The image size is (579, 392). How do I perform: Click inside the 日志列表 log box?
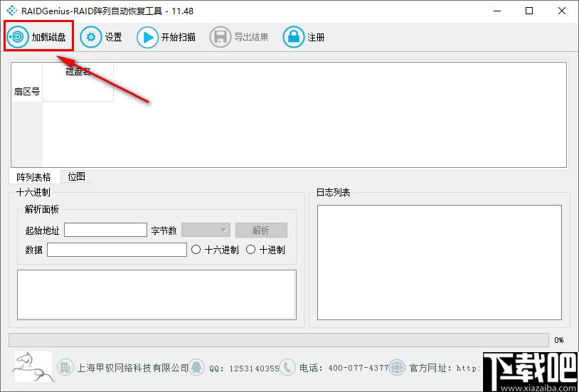(439, 262)
